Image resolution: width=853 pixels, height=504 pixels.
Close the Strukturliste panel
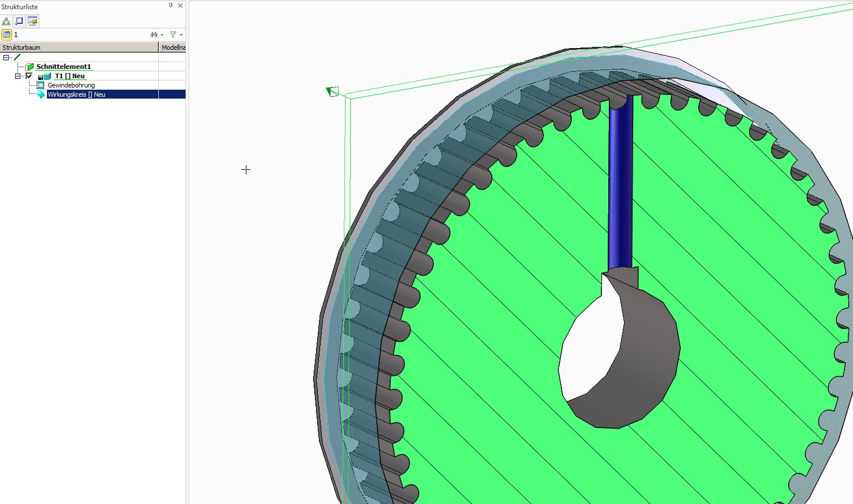coord(180,6)
